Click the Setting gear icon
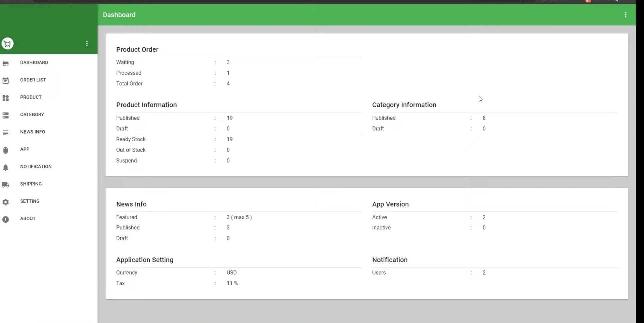 tap(6, 202)
